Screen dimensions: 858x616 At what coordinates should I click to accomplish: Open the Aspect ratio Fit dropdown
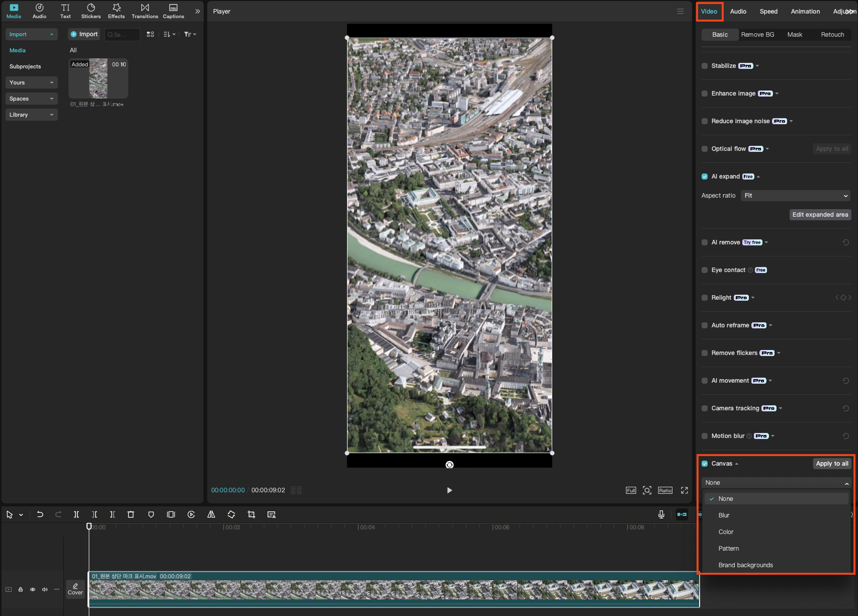796,196
